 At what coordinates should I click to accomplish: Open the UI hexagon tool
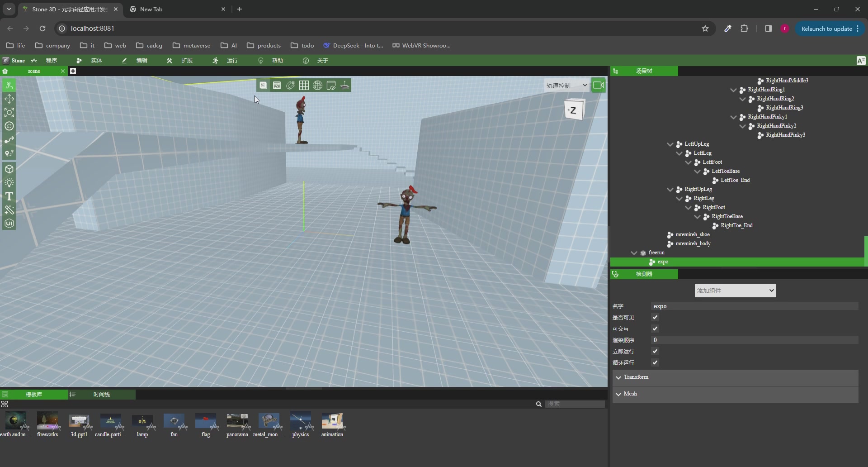(x=9, y=224)
